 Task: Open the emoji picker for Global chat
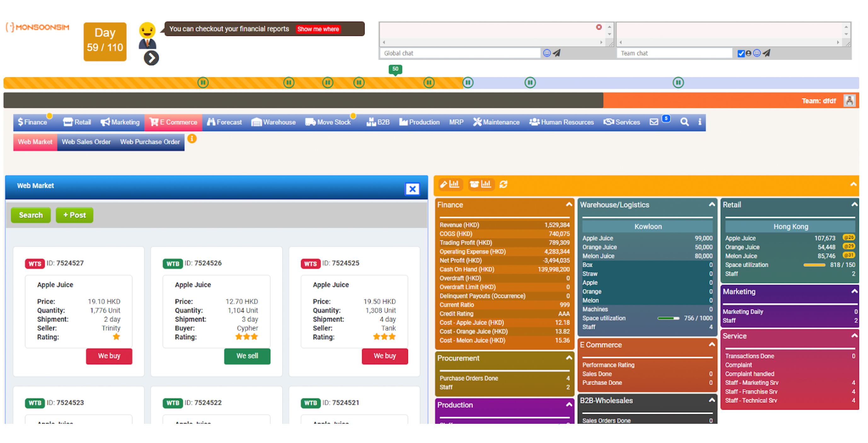point(547,53)
